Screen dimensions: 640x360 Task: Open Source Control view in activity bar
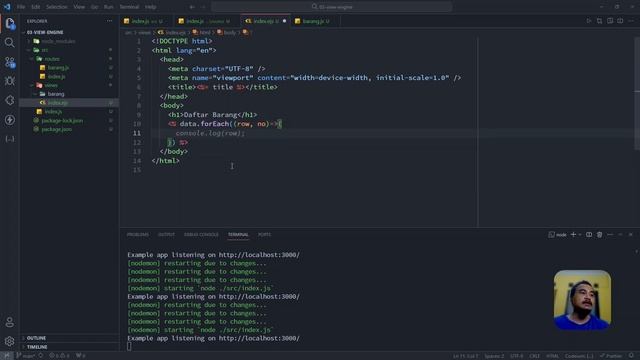[10, 62]
